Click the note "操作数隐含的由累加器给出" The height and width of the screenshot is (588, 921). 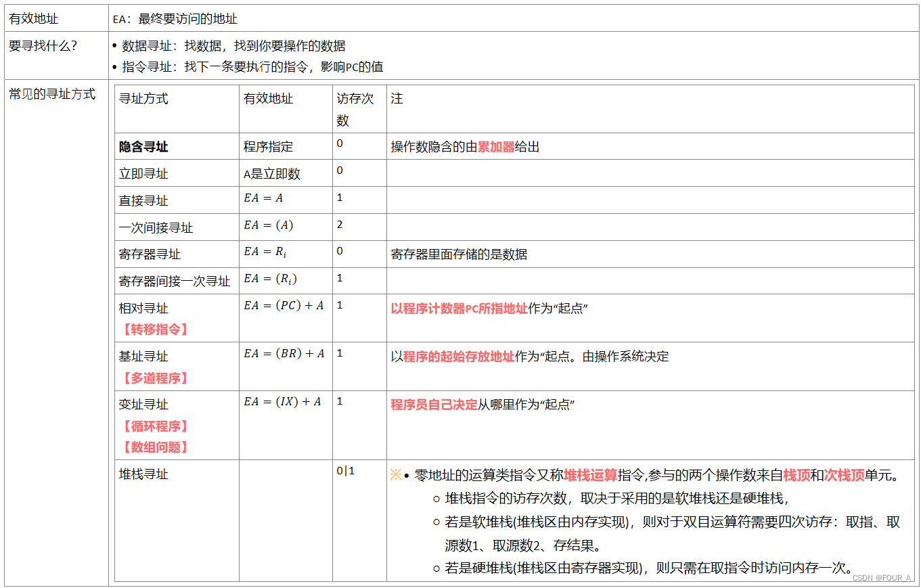[465, 147]
